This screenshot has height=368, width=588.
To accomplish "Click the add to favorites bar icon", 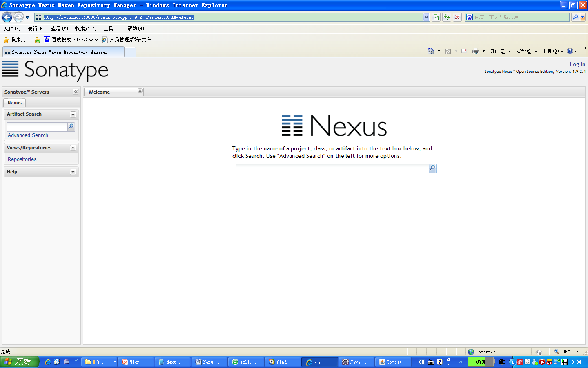I will coord(37,40).
